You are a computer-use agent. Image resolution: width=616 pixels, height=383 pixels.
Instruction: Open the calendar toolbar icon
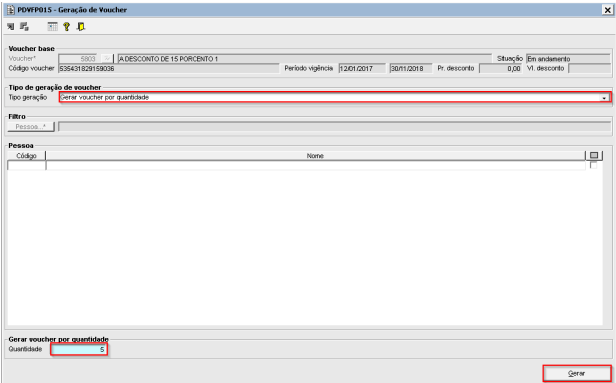click(x=52, y=27)
